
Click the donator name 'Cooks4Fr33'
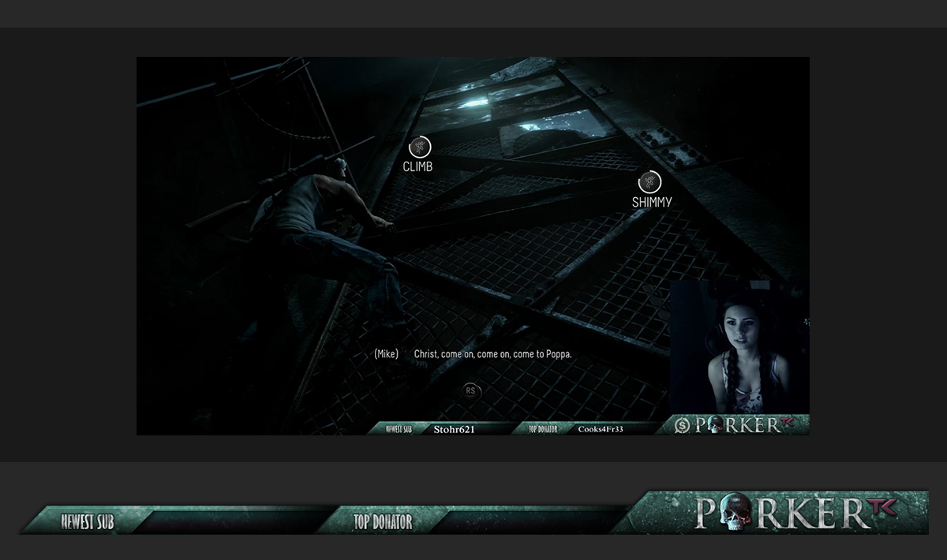tap(601, 429)
